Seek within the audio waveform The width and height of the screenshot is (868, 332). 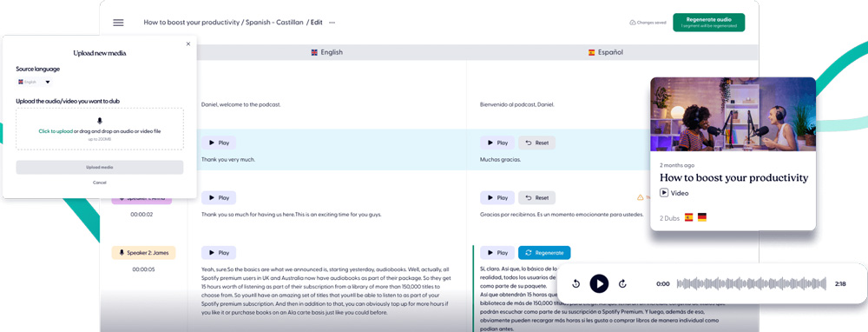[x=752, y=284]
